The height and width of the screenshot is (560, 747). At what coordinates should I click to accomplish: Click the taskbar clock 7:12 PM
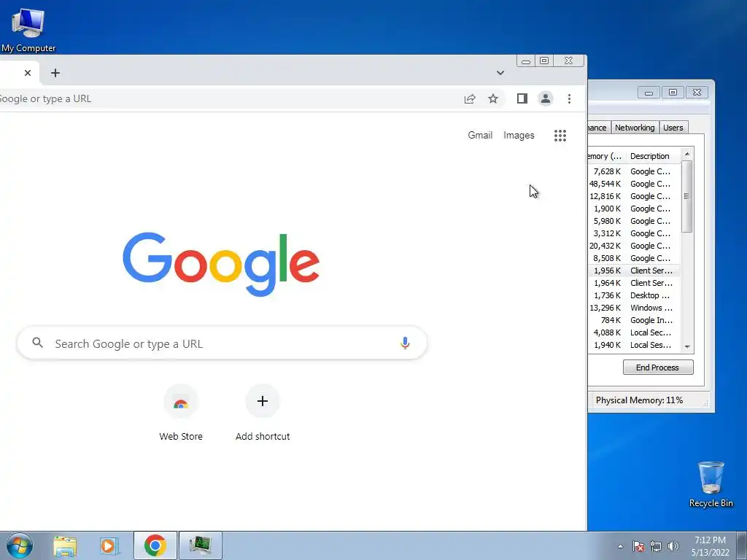coord(710,546)
